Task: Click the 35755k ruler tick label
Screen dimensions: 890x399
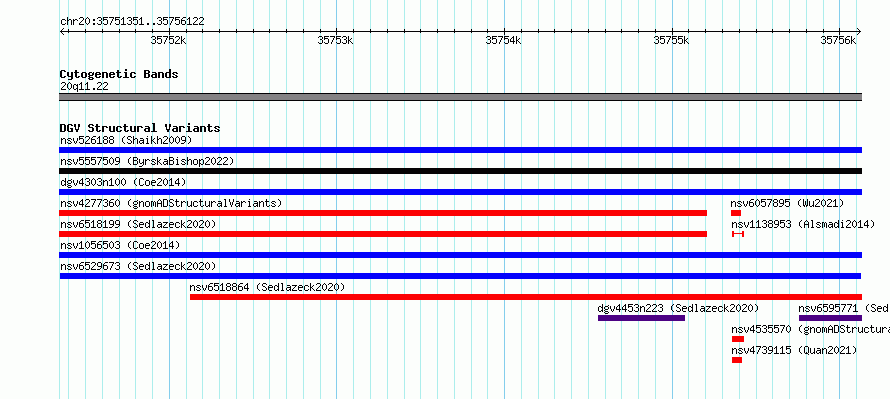Action: click(x=671, y=40)
